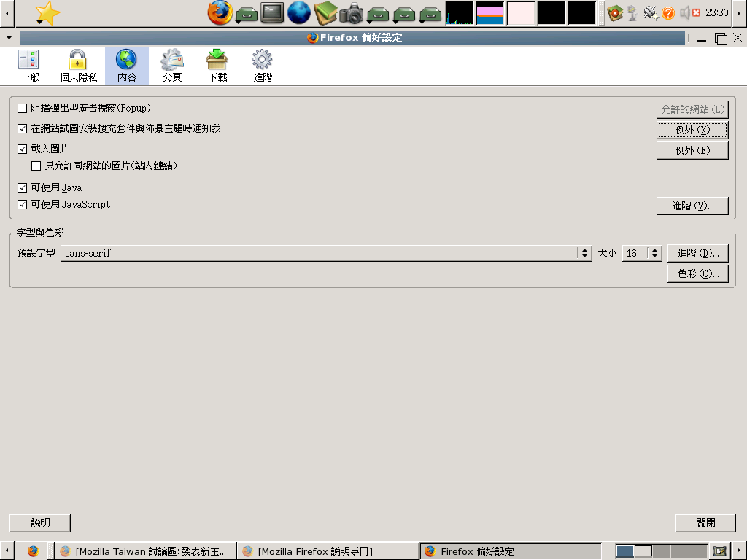Open the 一般 (General) preferences panel
The width and height of the screenshot is (747, 560).
point(29,66)
